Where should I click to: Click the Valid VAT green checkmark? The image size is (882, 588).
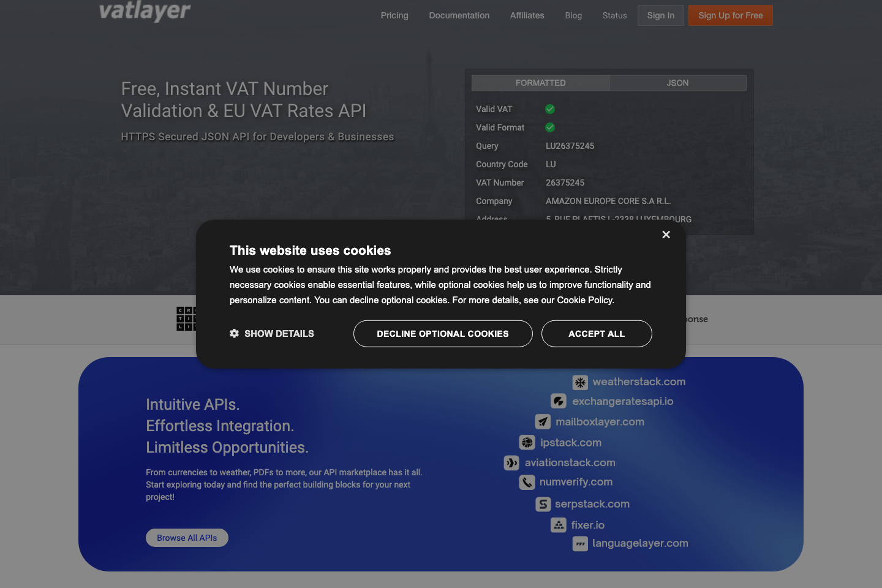(549, 108)
